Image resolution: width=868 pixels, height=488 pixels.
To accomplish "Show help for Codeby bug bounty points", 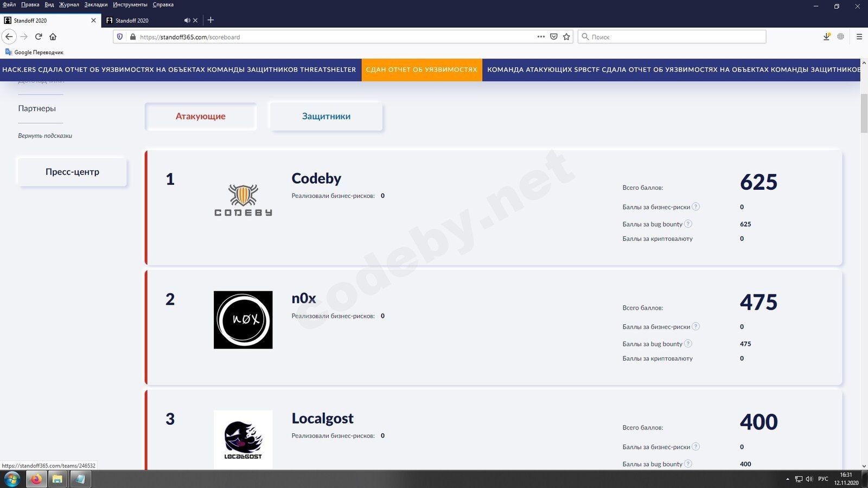I will click(x=688, y=224).
